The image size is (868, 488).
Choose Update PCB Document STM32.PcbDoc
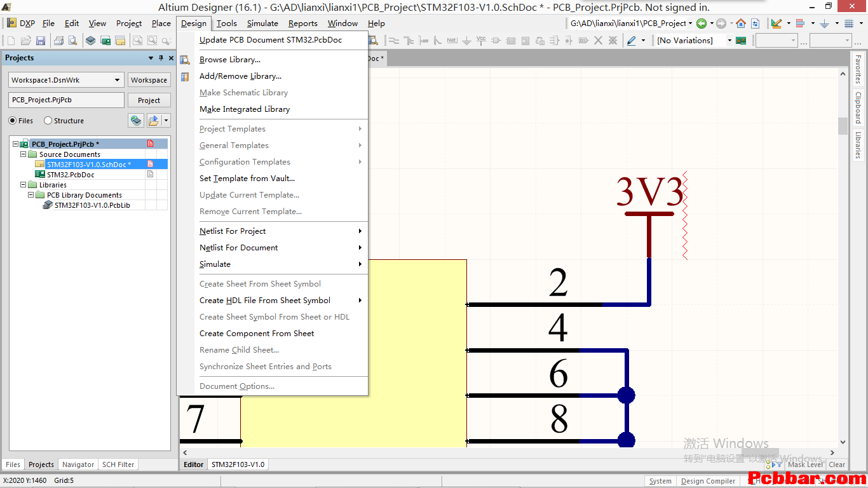click(x=272, y=39)
